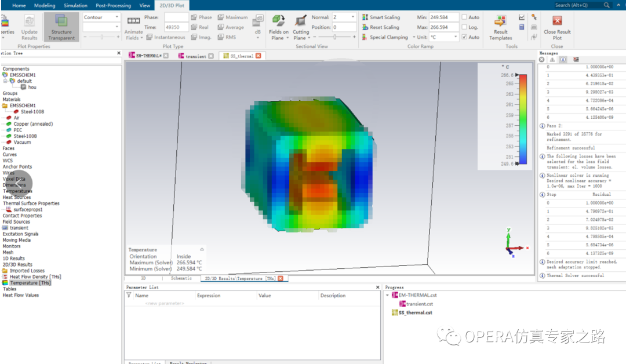
Task: Expand the Special Clamping dropdown arrow
Action: pos(414,37)
